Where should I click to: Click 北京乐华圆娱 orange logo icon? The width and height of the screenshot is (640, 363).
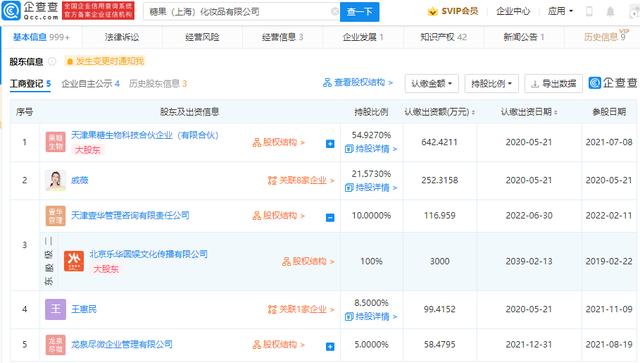(74, 261)
